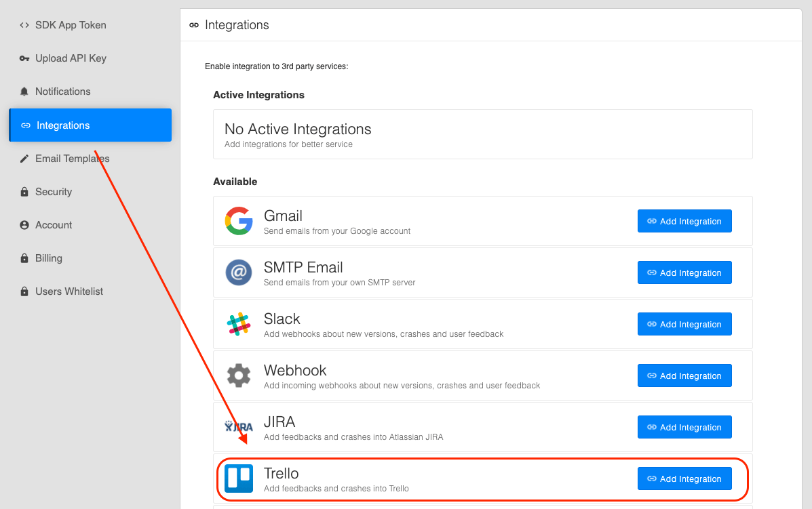812x509 pixels.
Task: Select the JIRA integration icon
Action: pyautogui.click(x=239, y=427)
